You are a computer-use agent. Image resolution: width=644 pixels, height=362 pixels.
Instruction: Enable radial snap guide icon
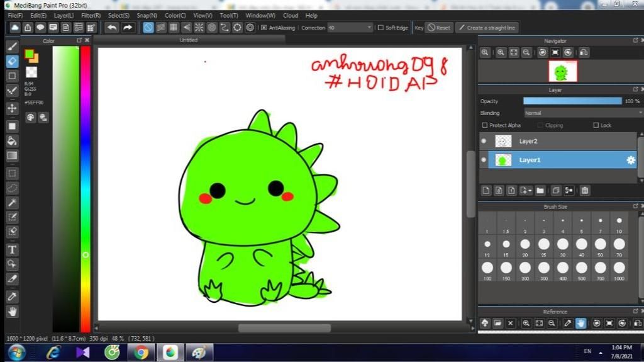(199, 28)
